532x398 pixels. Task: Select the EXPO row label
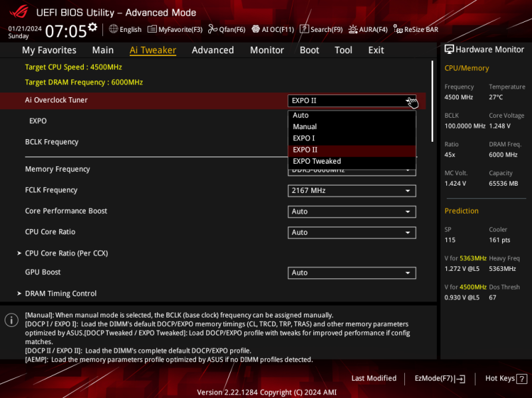38,121
